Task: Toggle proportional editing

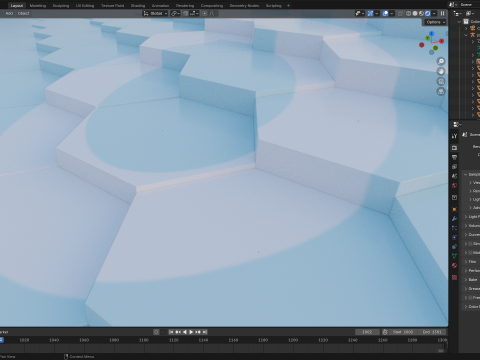Action: [x=205, y=13]
